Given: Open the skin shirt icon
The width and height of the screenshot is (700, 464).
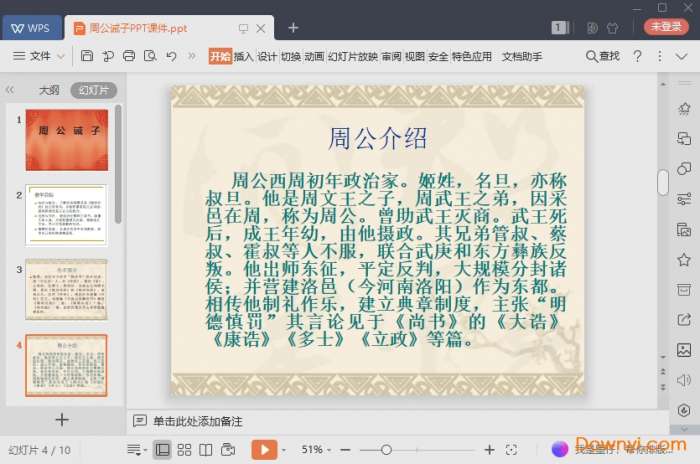Looking at the screenshot, I should coord(613,28).
